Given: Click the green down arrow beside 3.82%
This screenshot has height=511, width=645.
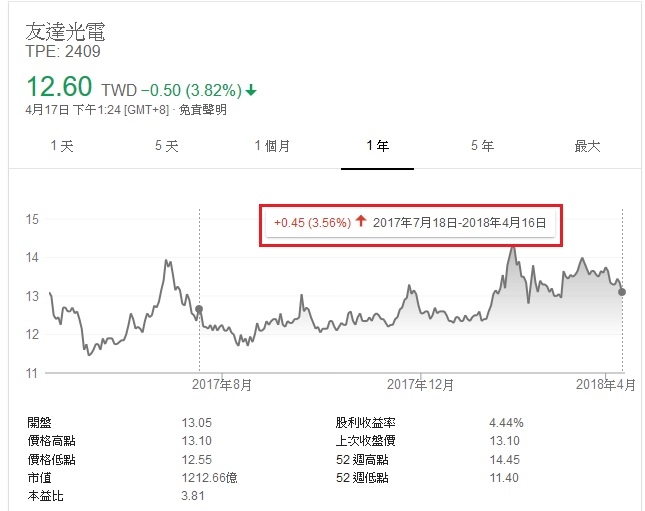Looking at the screenshot, I should tap(251, 90).
